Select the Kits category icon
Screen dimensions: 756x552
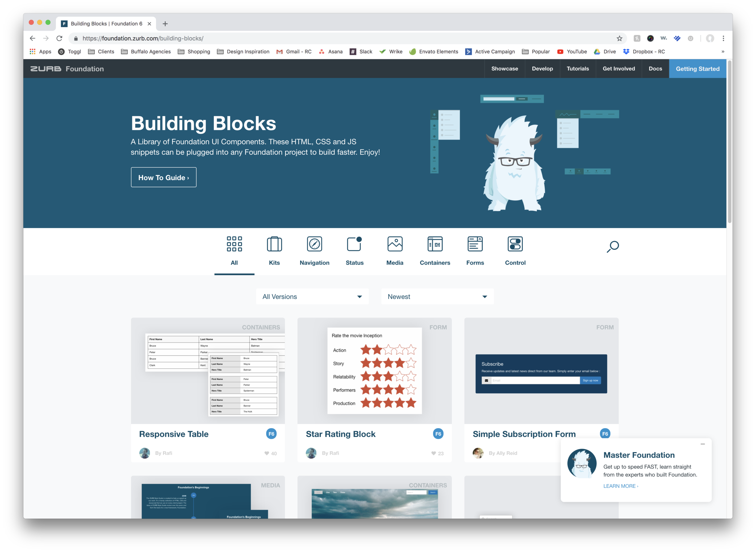coord(274,244)
